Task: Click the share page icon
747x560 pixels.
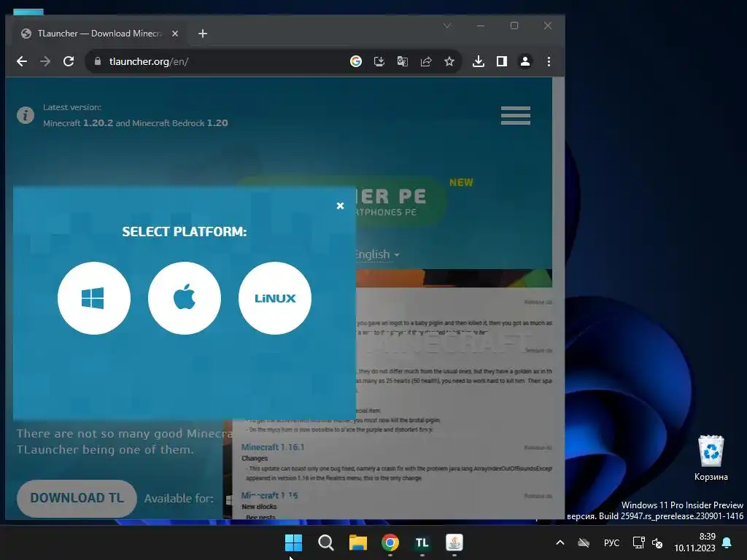Action: (426, 61)
